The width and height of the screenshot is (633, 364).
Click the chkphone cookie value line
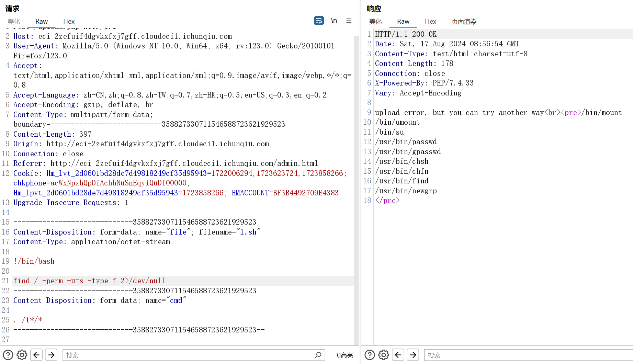[102, 183]
